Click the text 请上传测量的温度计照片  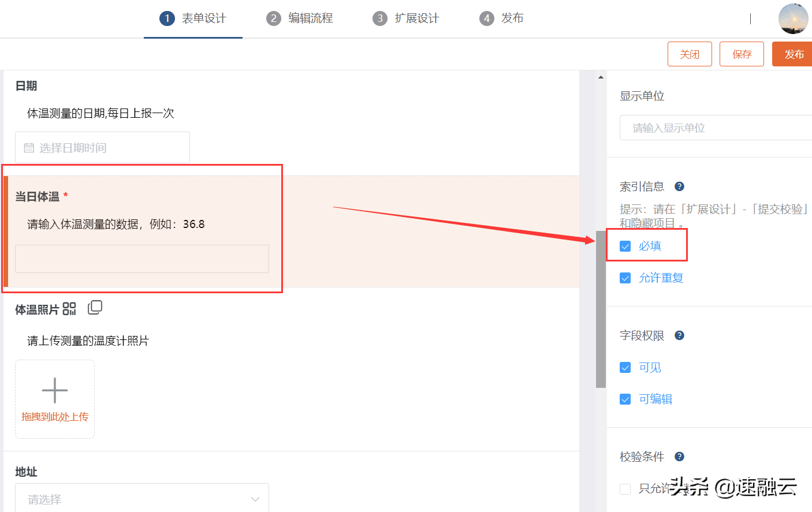88,341
